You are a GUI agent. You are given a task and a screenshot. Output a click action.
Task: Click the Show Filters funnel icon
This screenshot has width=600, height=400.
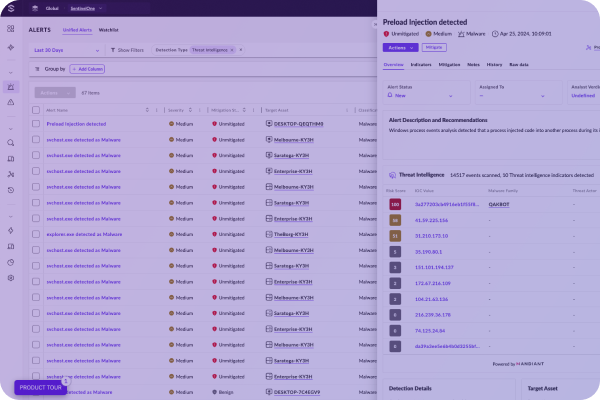point(111,49)
